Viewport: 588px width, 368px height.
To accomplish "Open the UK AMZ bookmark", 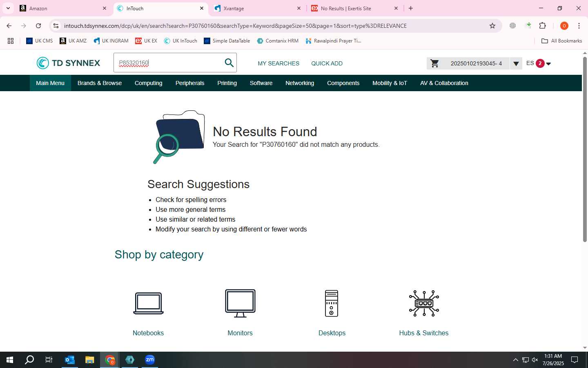I will (x=73, y=41).
